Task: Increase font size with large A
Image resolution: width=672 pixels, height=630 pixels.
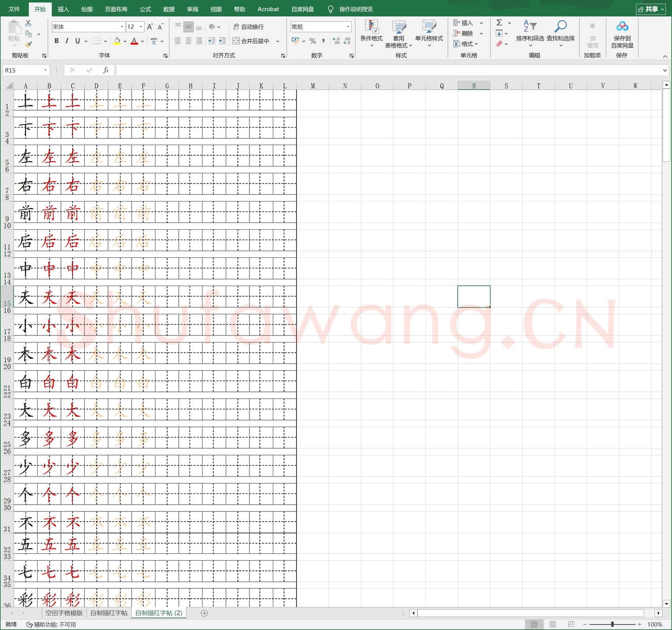Action: (x=150, y=27)
